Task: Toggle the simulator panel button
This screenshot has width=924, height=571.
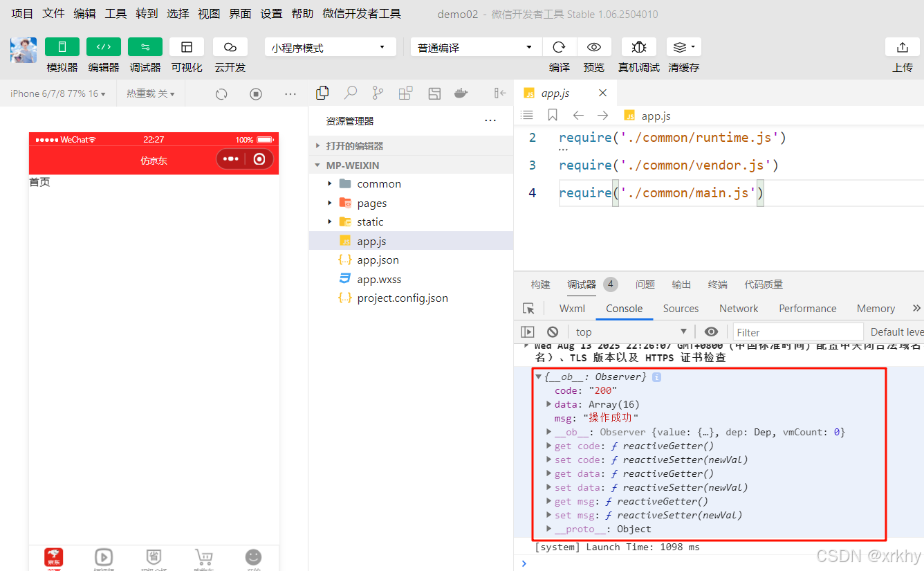Action: pyautogui.click(x=62, y=47)
